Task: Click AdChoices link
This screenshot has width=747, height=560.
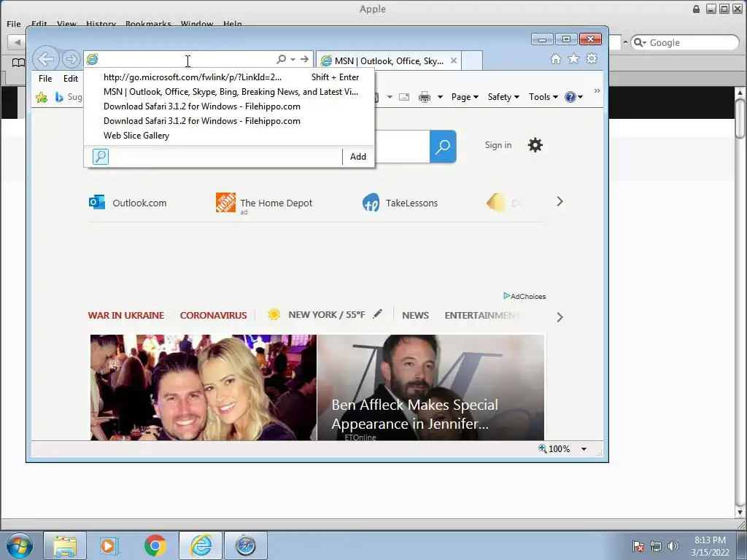Action: (x=525, y=296)
